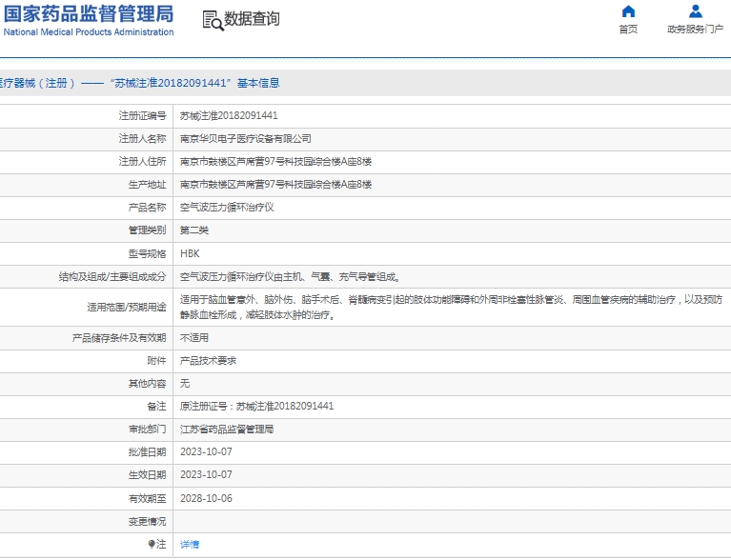Click 其他内容 value 无

(185, 384)
